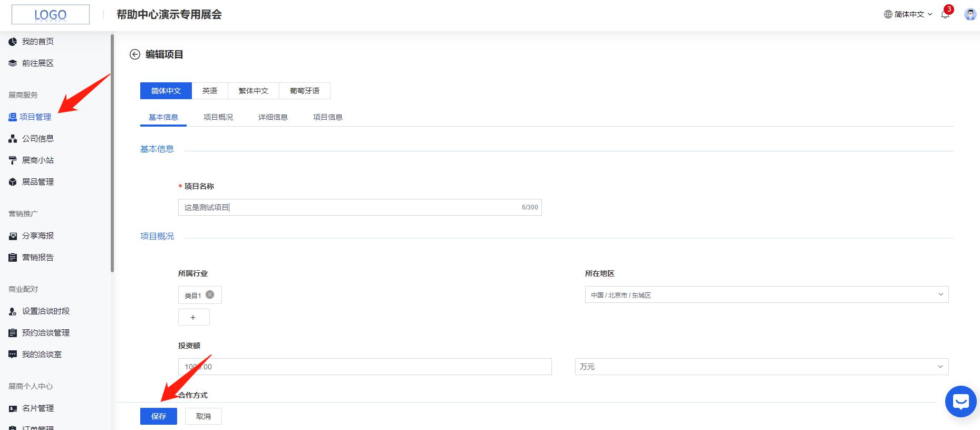This screenshot has height=430, width=980.
Task: Click the plus button to add industry
Action: 193,317
